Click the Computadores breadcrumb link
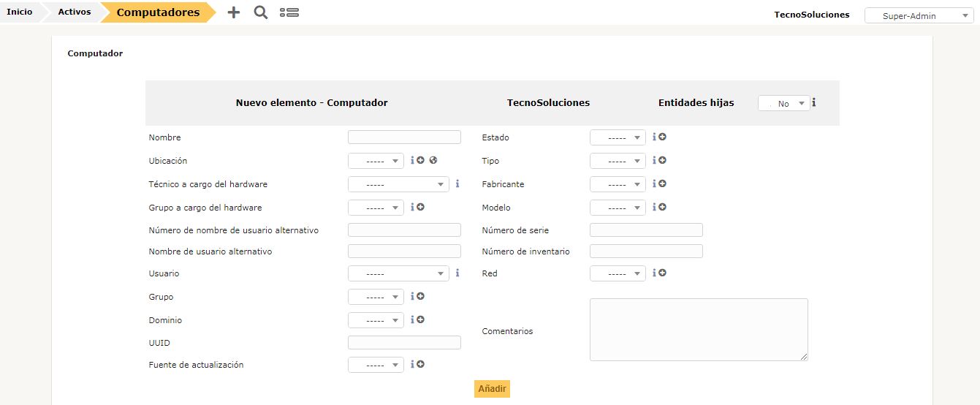The width and height of the screenshot is (980, 405). (x=158, y=12)
